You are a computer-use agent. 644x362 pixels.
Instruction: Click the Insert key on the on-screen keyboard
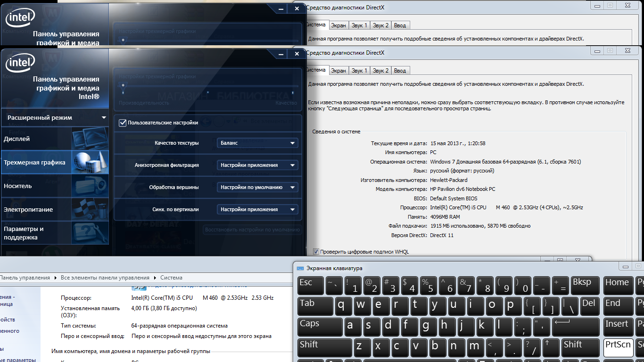click(x=618, y=326)
